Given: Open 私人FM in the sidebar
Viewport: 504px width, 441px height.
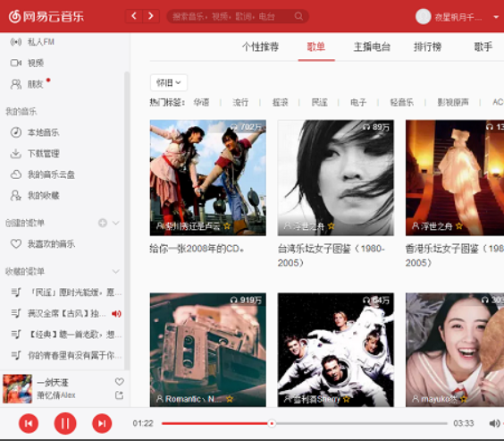Looking at the screenshot, I should coord(32,42).
